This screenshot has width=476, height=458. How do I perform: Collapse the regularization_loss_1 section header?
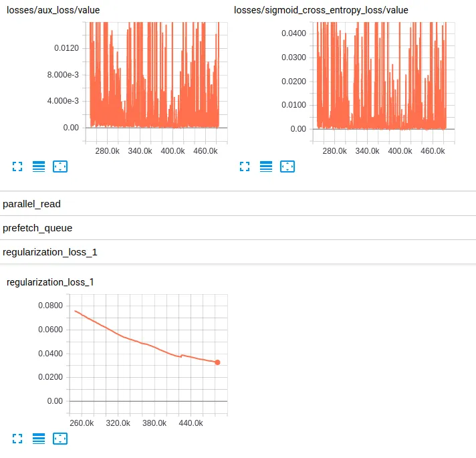coord(238,252)
